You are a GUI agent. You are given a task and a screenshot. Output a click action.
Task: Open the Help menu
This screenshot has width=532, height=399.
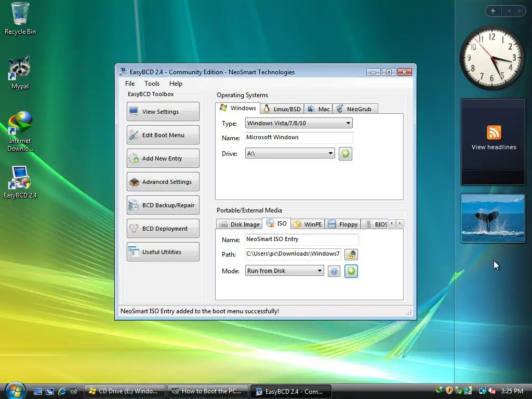(176, 84)
